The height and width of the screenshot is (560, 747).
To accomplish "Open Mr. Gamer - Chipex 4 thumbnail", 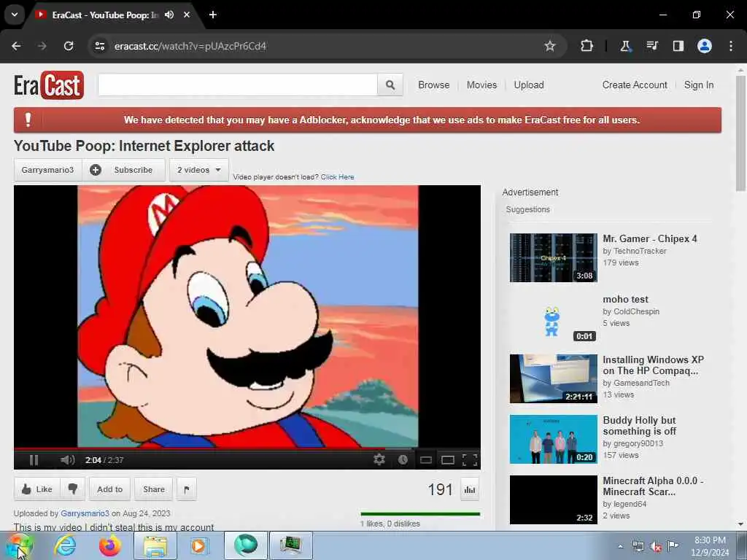I will click(553, 257).
